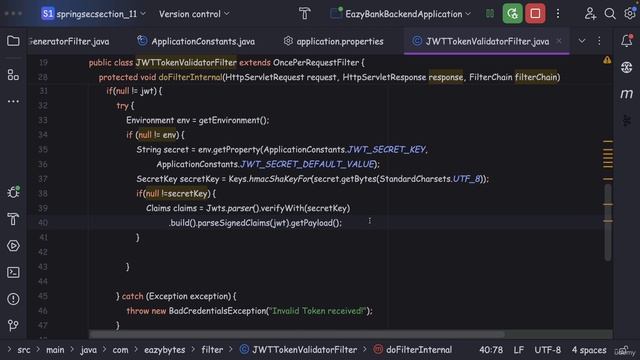Click the "Invalid Token received!" string literal
The height and width of the screenshot is (360, 640).
pos(318,311)
